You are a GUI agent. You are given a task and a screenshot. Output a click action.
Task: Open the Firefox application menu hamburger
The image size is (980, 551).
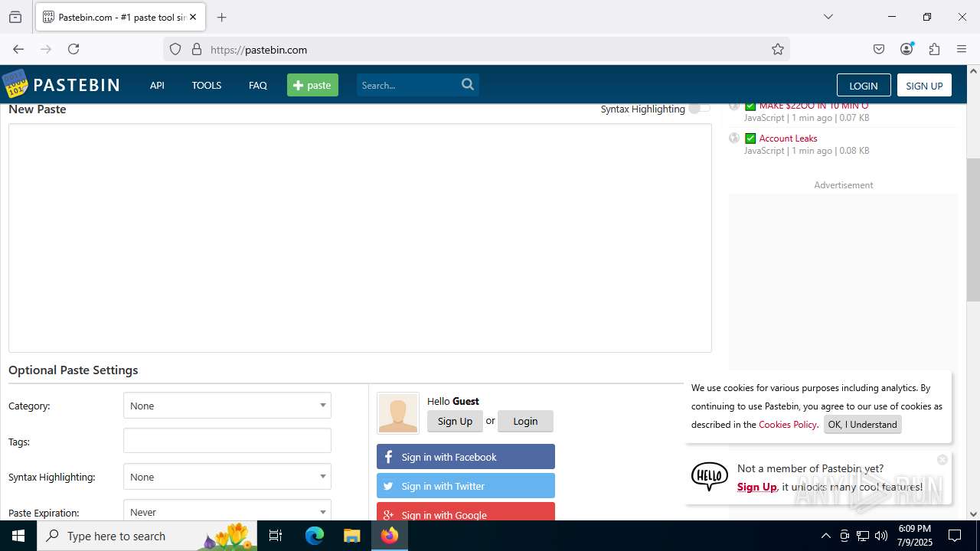[x=962, y=49]
